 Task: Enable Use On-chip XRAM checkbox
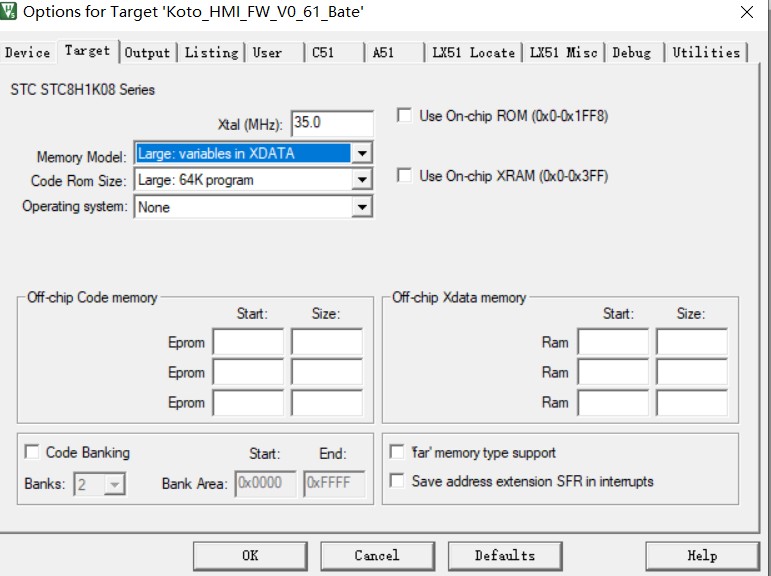pyautogui.click(x=404, y=176)
